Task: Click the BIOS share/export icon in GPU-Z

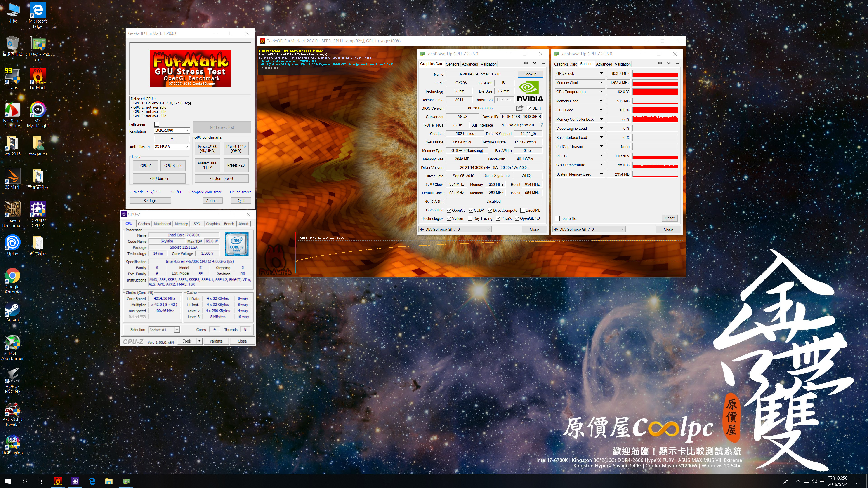Action: (519, 108)
